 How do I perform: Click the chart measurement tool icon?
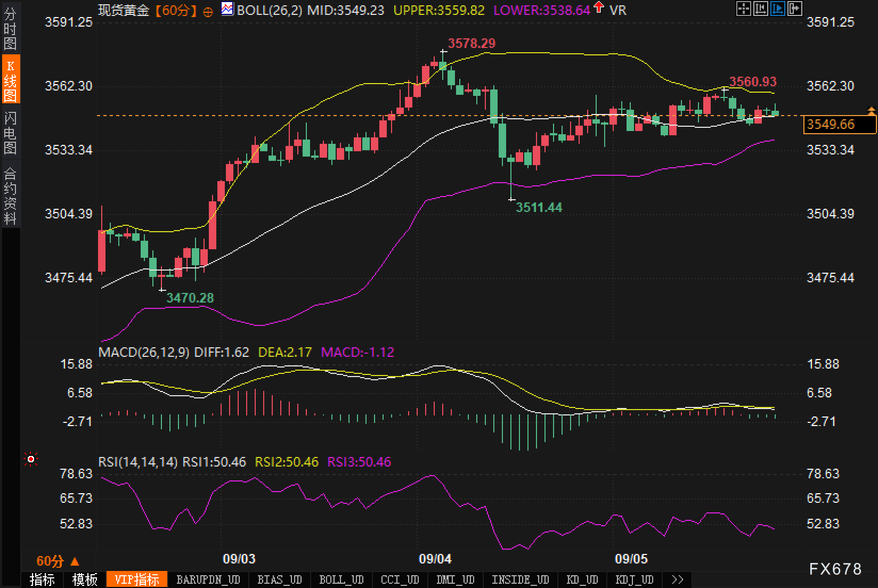[x=760, y=9]
